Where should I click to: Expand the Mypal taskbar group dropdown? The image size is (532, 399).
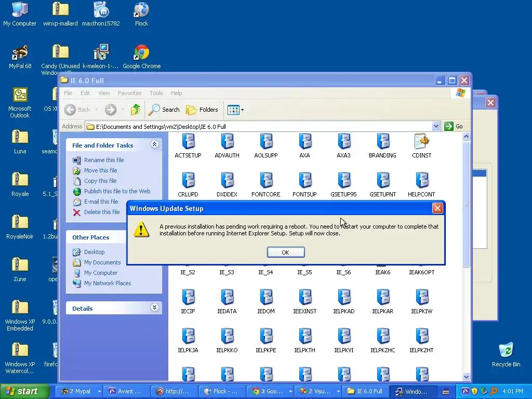pos(99,391)
